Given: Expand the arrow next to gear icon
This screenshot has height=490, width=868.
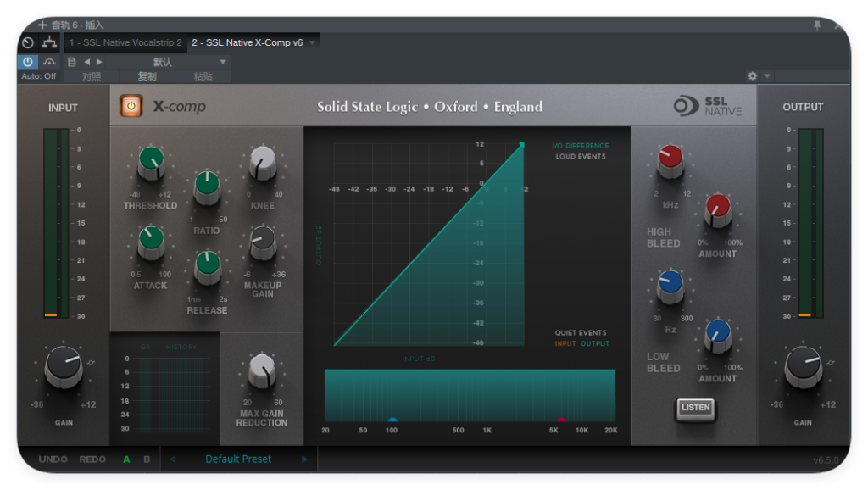Looking at the screenshot, I should pos(767,75).
